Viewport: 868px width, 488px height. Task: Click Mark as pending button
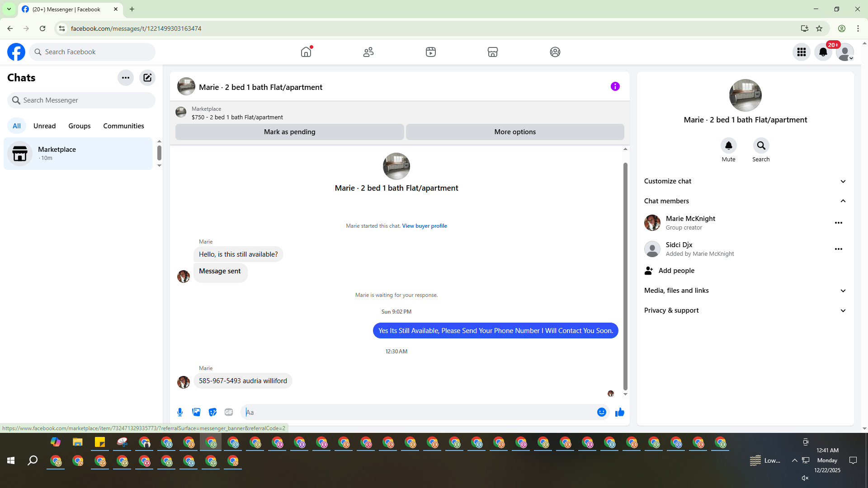coord(290,132)
